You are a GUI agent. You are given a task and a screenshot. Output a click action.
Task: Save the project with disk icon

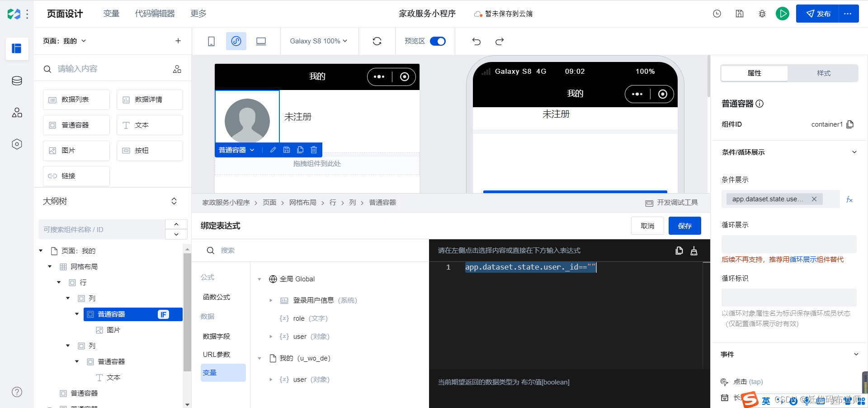pyautogui.click(x=740, y=14)
